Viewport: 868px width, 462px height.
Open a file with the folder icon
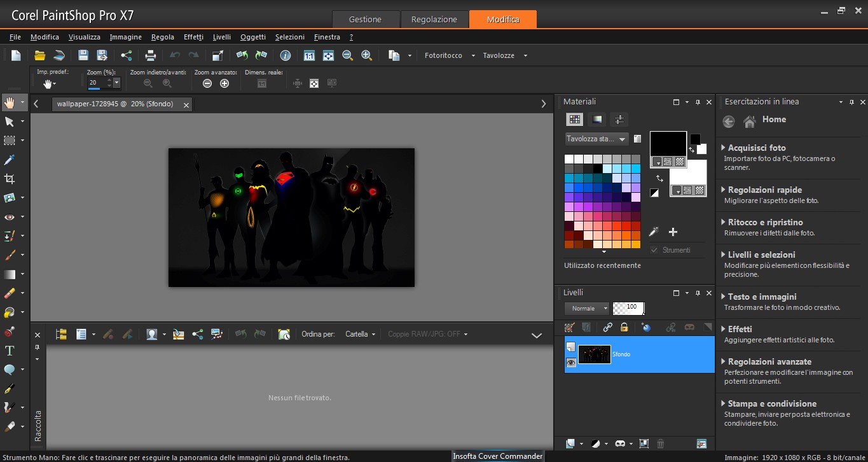39,55
